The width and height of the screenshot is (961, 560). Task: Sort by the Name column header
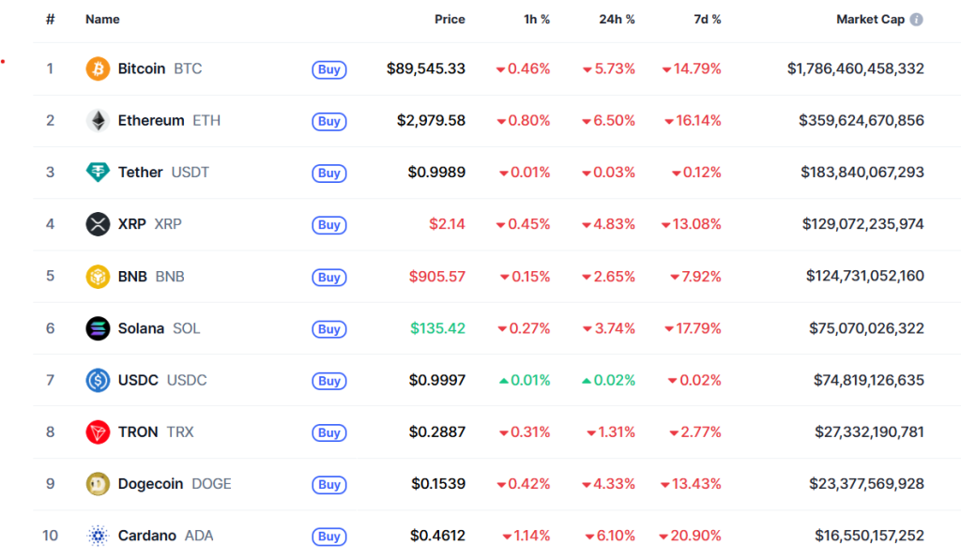click(102, 20)
